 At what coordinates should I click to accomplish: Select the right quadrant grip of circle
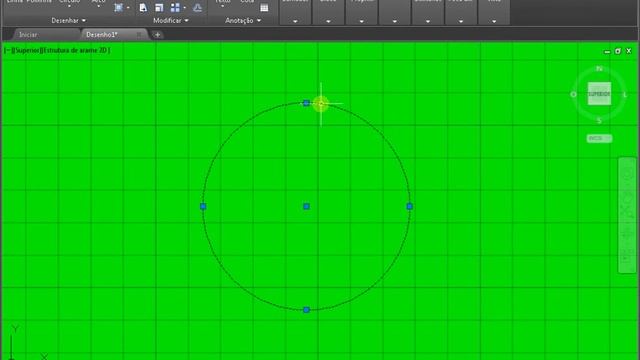[409, 207]
